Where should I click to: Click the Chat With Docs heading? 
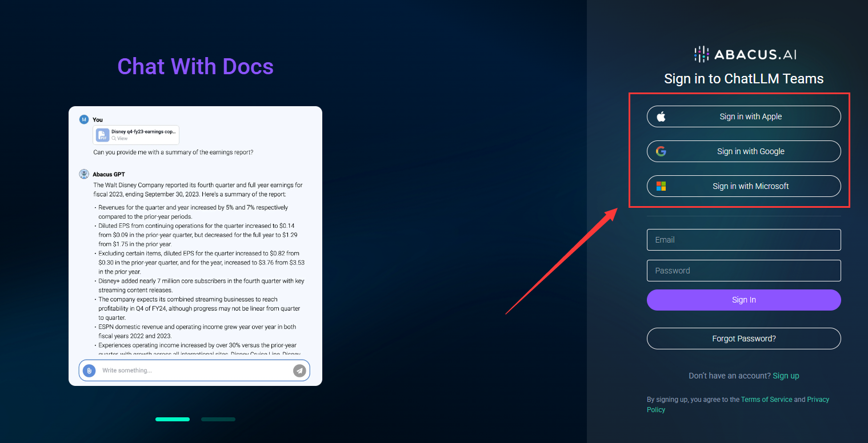pyautogui.click(x=195, y=66)
